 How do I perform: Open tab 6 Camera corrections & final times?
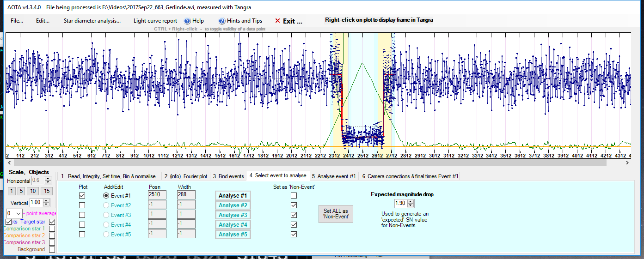click(x=410, y=176)
